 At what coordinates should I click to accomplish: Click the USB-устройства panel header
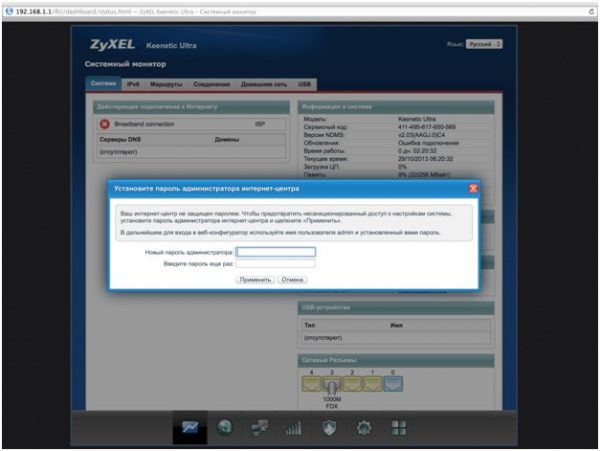click(396, 308)
